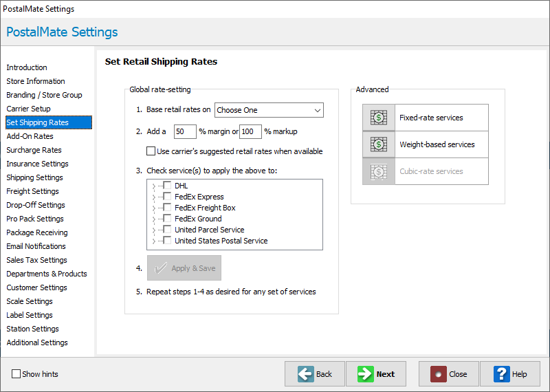
Task: Expand the United States Postal Service node
Action: pyautogui.click(x=153, y=241)
